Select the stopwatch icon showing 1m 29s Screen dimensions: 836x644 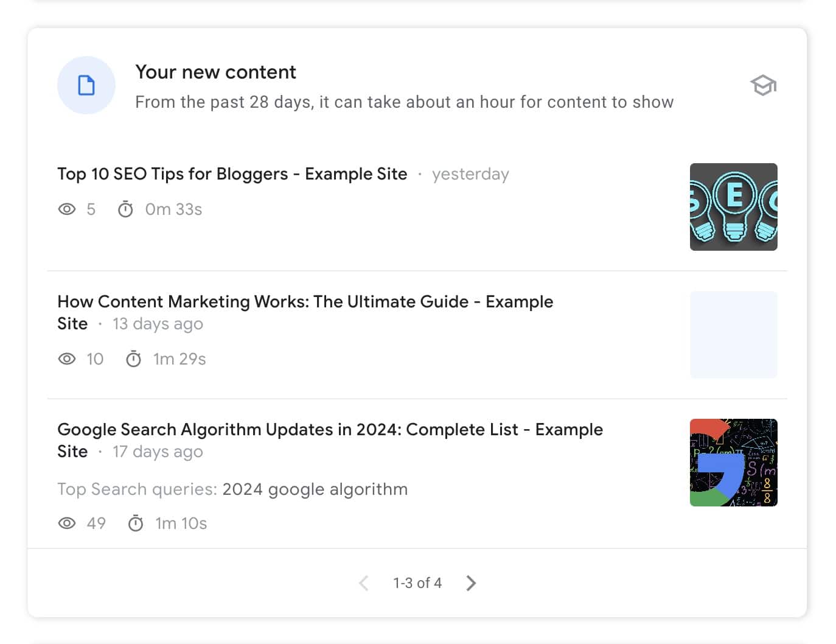pyautogui.click(x=134, y=359)
